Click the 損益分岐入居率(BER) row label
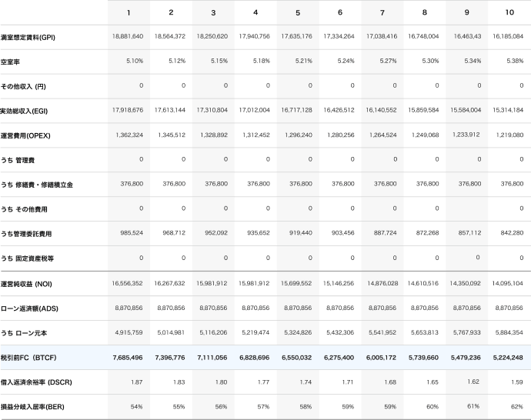Image resolution: width=531 pixels, height=420 pixels. pyautogui.click(x=32, y=407)
